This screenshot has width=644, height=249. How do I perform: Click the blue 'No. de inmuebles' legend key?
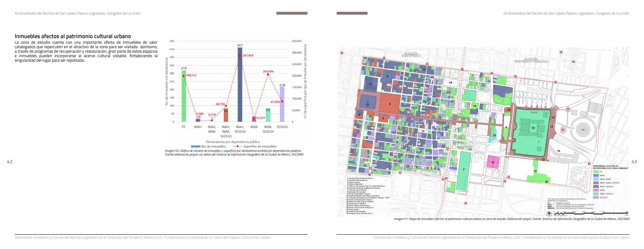(x=196, y=146)
